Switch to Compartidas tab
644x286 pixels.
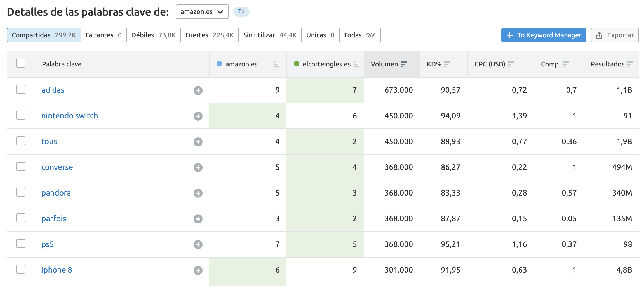coord(44,35)
